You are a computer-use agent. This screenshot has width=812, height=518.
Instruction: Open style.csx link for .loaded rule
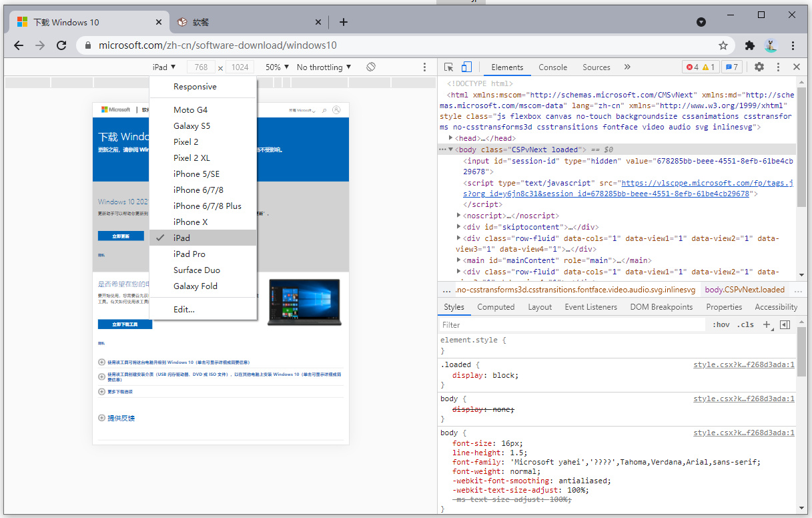[743, 365]
